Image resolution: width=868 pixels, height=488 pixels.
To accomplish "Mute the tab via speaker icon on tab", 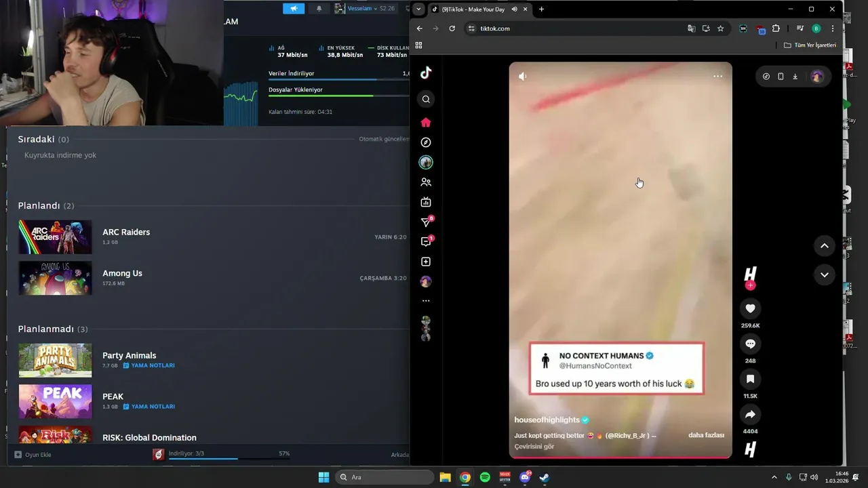I will 514,9.
